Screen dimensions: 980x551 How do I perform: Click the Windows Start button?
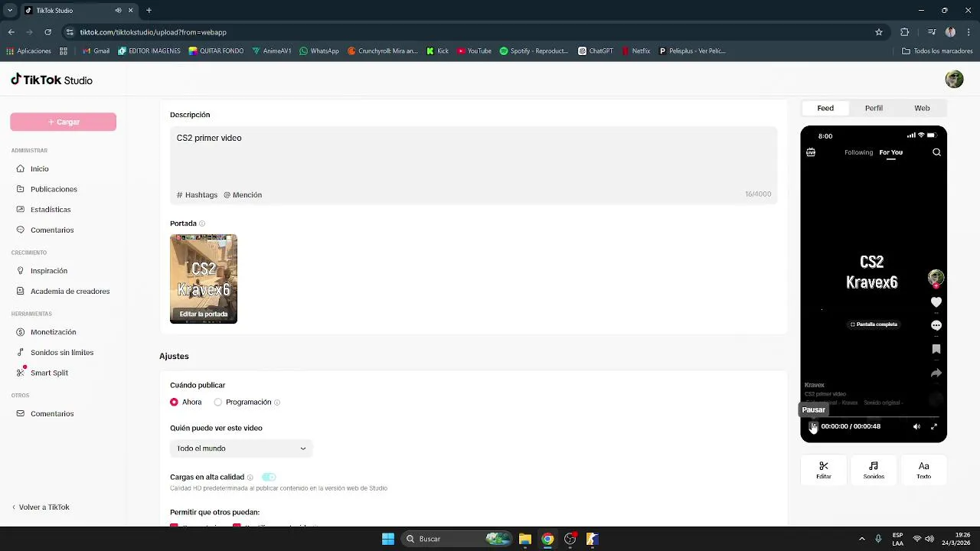pos(388,539)
